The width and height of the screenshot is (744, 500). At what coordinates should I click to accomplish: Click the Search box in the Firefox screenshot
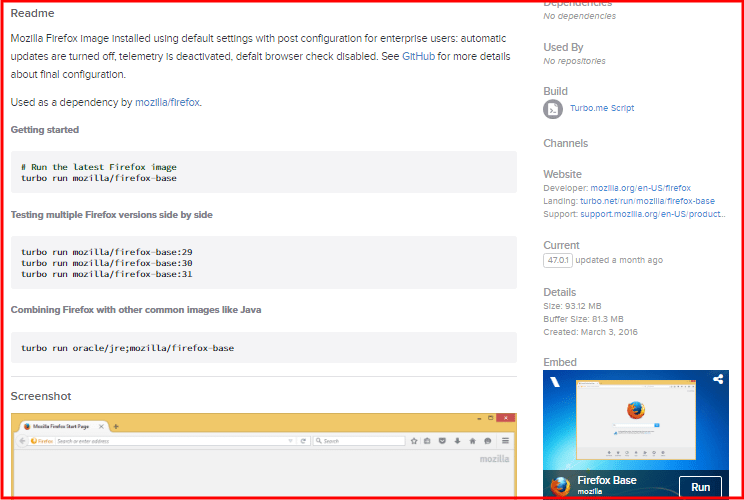click(x=359, y=441)
